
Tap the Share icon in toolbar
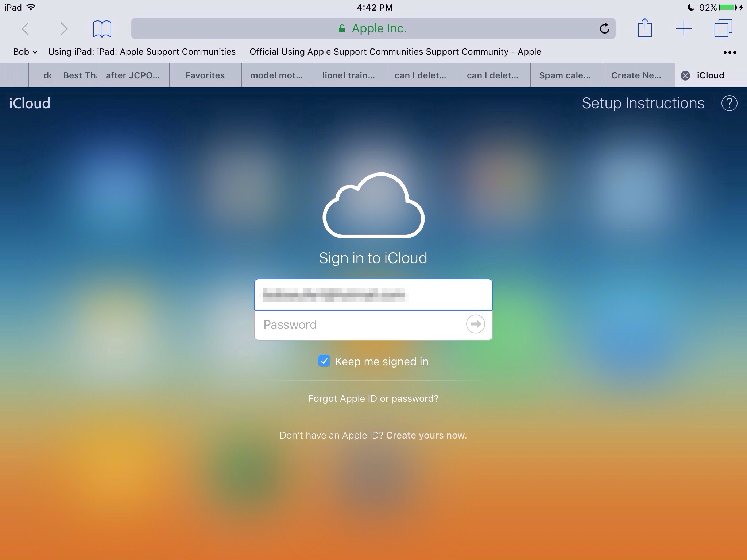click(x=645, y=28)
